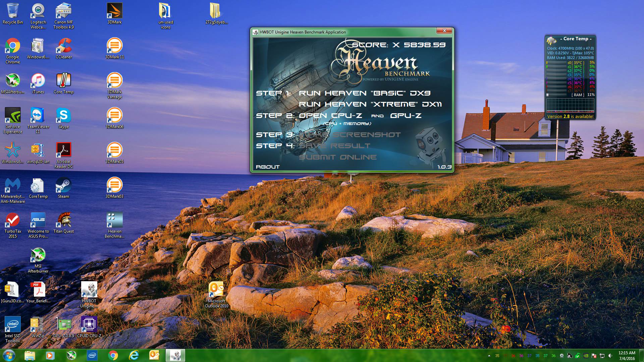Click Open CPU-Z in step 2
The image size is (644, 362).
330,116
